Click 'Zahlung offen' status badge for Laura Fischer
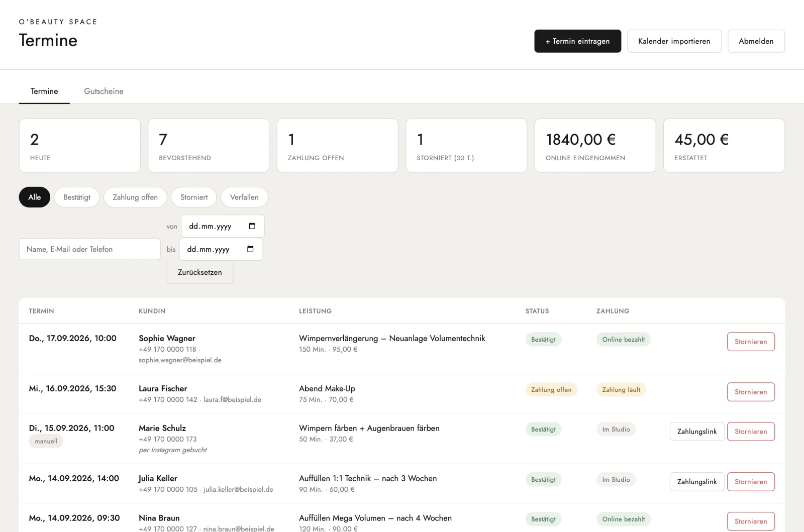 tap(551, 390)
